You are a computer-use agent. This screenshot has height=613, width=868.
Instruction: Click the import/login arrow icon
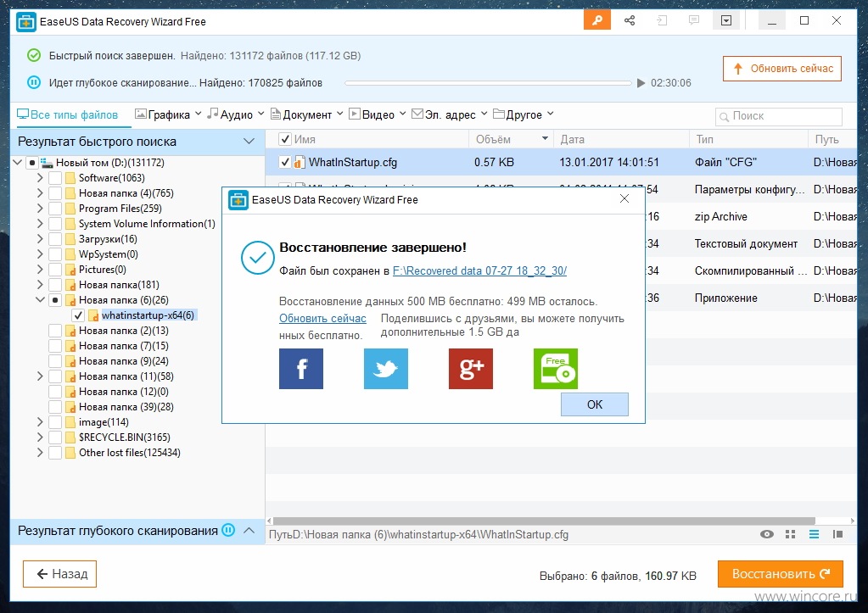tap(662, 20)
